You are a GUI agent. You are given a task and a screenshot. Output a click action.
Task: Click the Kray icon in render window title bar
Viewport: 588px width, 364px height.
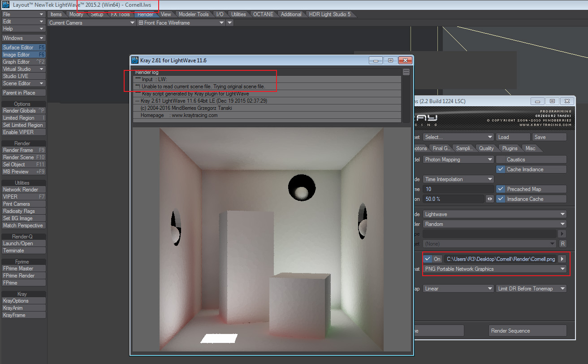click(x=135, y=61)
